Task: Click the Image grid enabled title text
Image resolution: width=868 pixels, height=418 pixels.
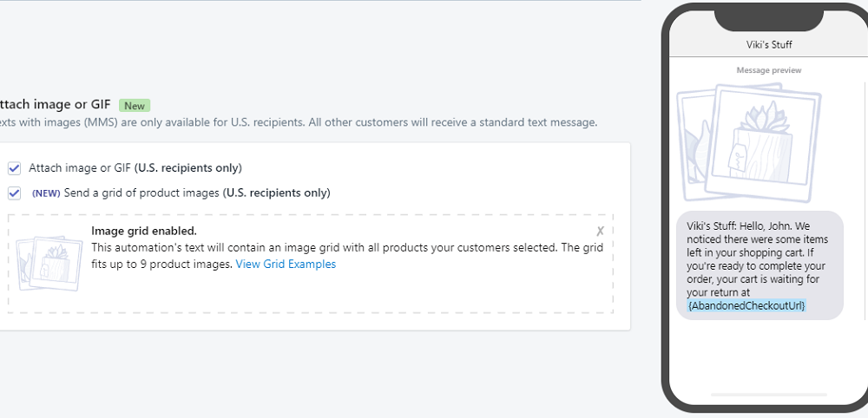Action: pyautogui.click(x=144, y=231)
